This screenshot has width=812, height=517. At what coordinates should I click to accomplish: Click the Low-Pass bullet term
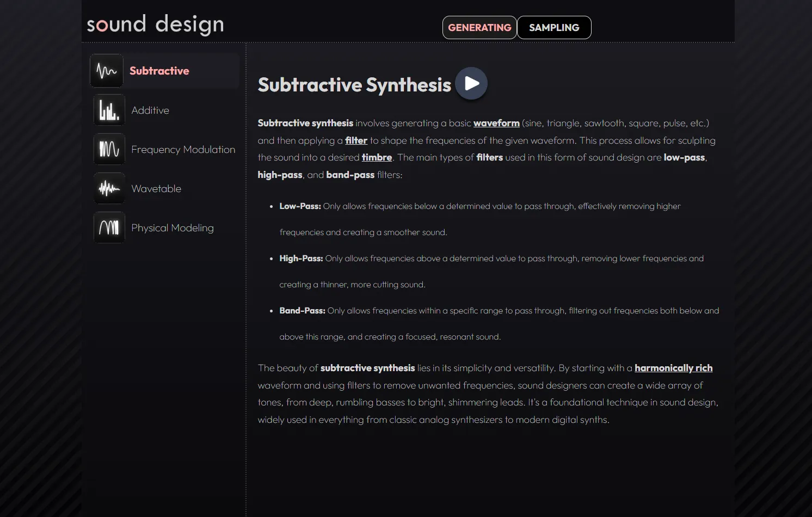click(x=300, y=206)
